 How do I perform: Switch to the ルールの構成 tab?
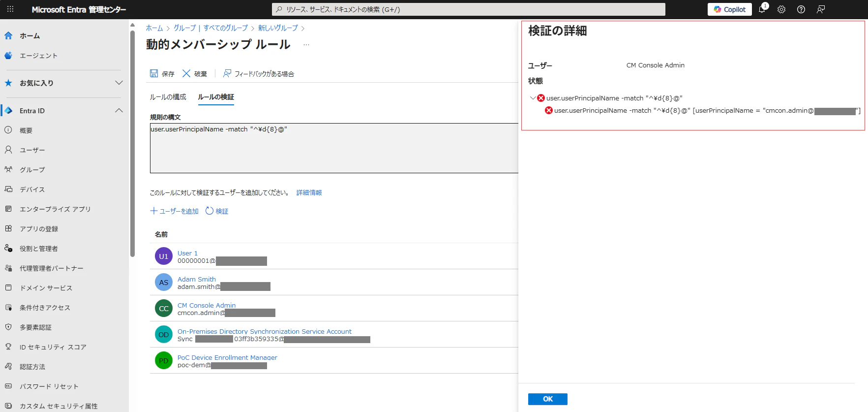pos(168,97)
